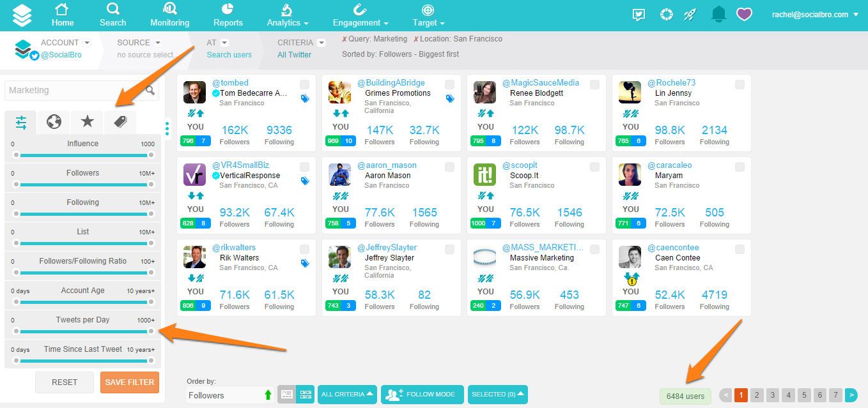868x408 pixels.
Task: Open the Engagement dropdown menu
Action: pos(360,15)
